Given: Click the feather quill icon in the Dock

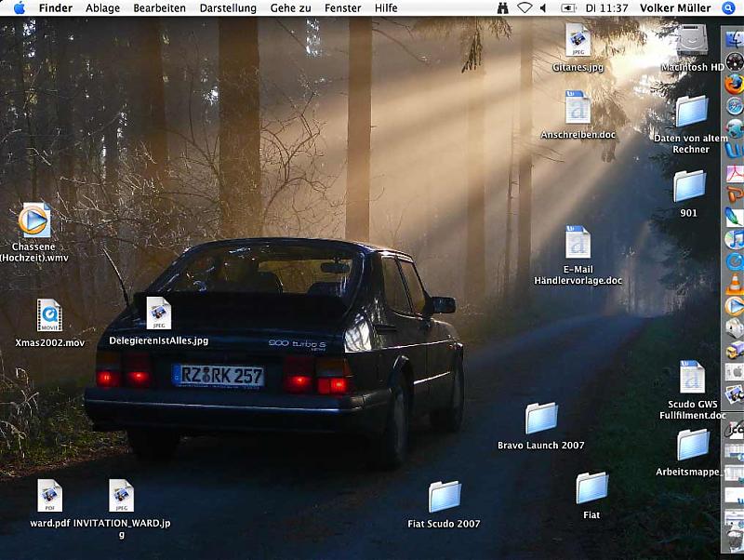Looking at the screenshot, I should coord(735,217).
